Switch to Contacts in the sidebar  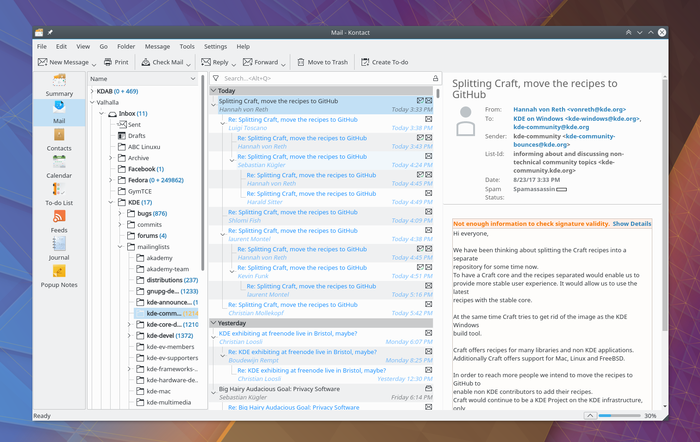[x=59, y=137]
